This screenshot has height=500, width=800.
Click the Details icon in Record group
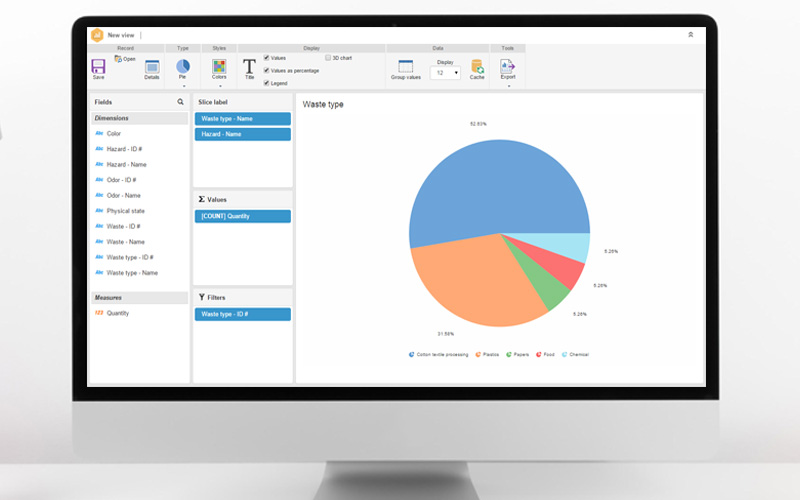(151, 67)
